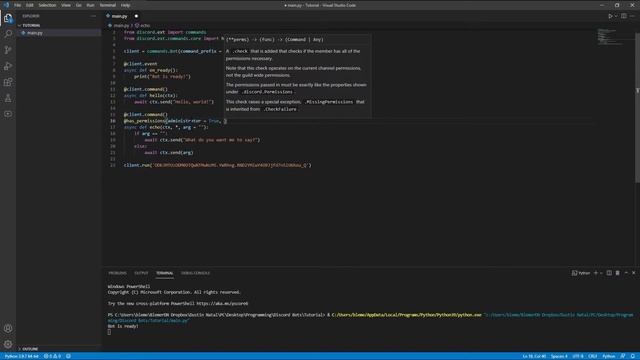Click the feedback icon in status bar
The width and height of the screenshot is (640, 360).
point(623,356)
